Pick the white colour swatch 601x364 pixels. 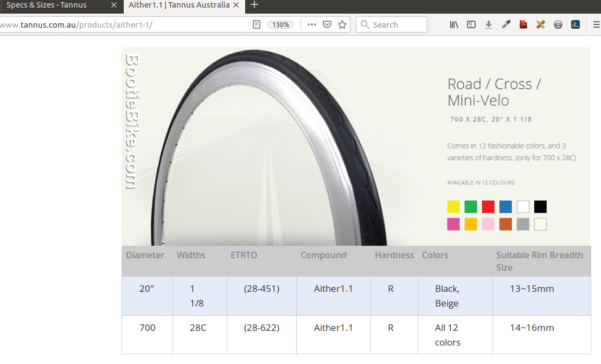pyautogui.click(x=523, y=207)
